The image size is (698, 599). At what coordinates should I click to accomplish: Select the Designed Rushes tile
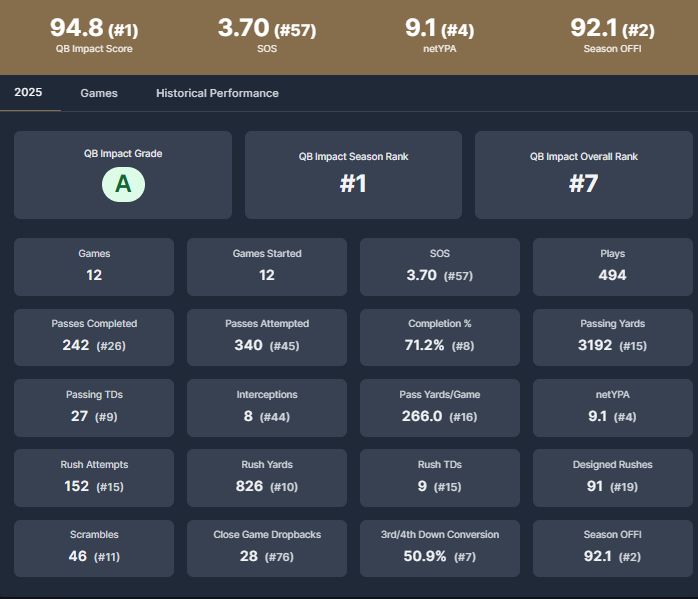tap(612, 477)
